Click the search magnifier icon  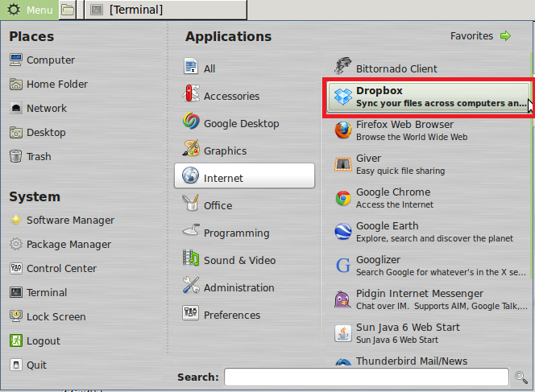tap(521, 378)
